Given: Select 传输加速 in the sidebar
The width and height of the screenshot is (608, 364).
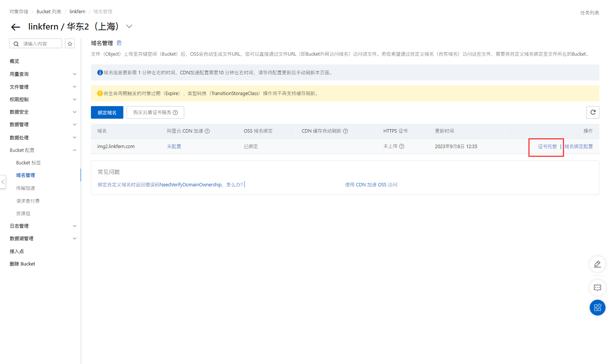Looking at the screenshot, I should pos(25,188).
